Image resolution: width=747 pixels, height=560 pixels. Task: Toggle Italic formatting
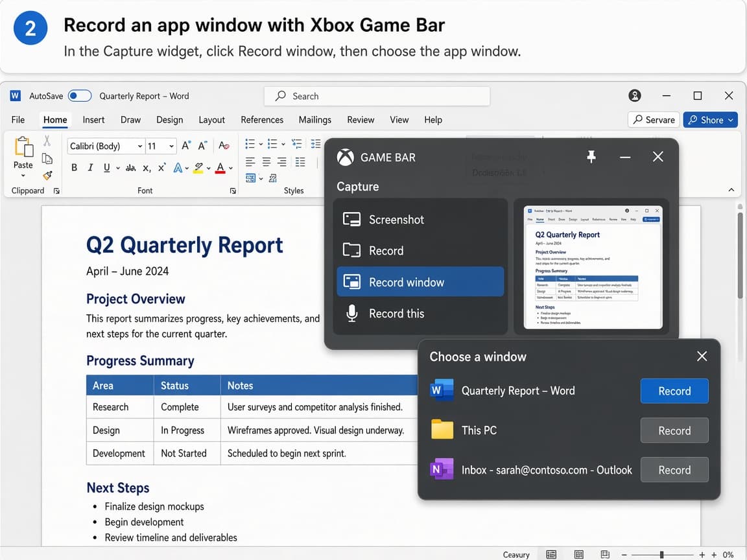coord(90,168)
